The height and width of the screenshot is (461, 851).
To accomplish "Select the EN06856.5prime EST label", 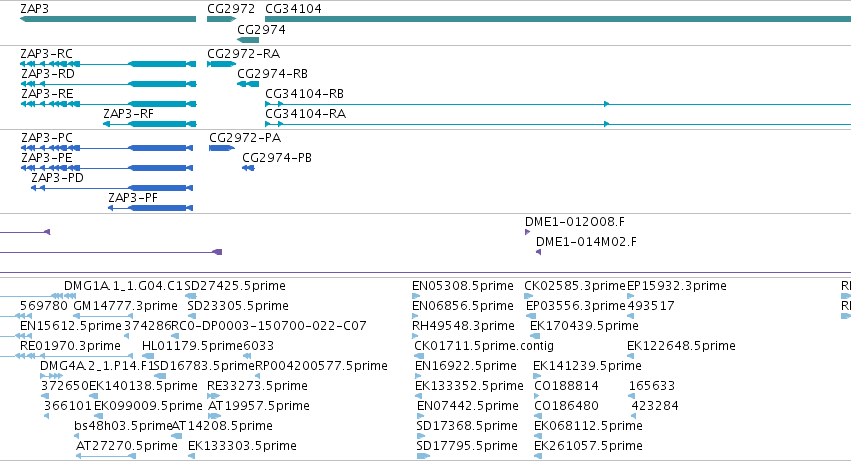I will coord(463,306).
